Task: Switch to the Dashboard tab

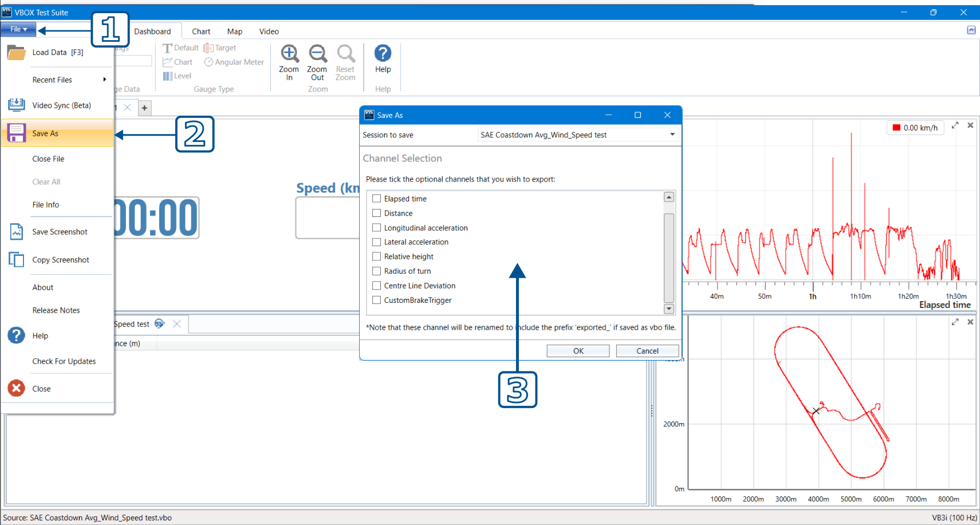Action: click(x=152, y=31)
